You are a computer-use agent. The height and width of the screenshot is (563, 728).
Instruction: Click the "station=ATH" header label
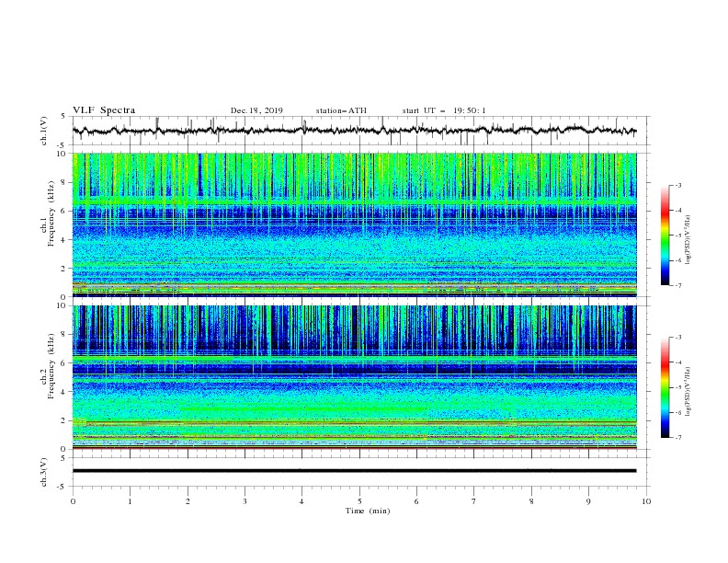coord(341,110)
